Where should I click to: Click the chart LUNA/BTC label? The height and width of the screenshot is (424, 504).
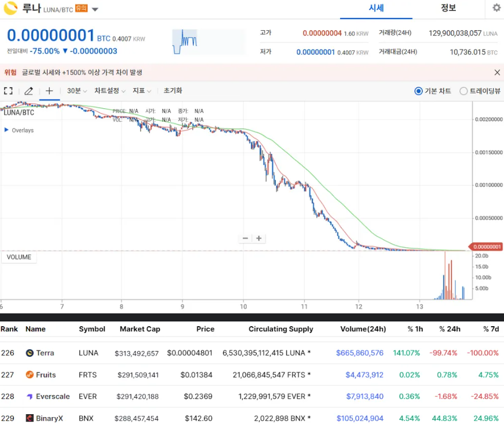19,112
